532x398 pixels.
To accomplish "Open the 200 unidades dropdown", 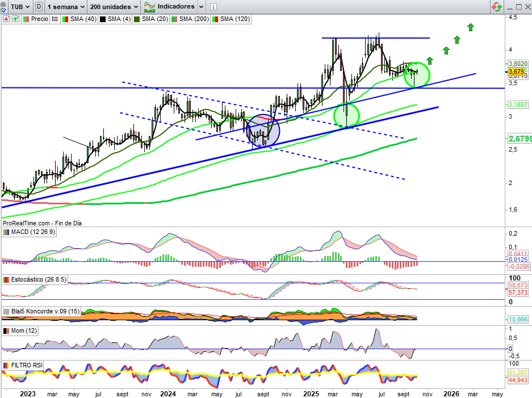I will (x=114, y=7).
